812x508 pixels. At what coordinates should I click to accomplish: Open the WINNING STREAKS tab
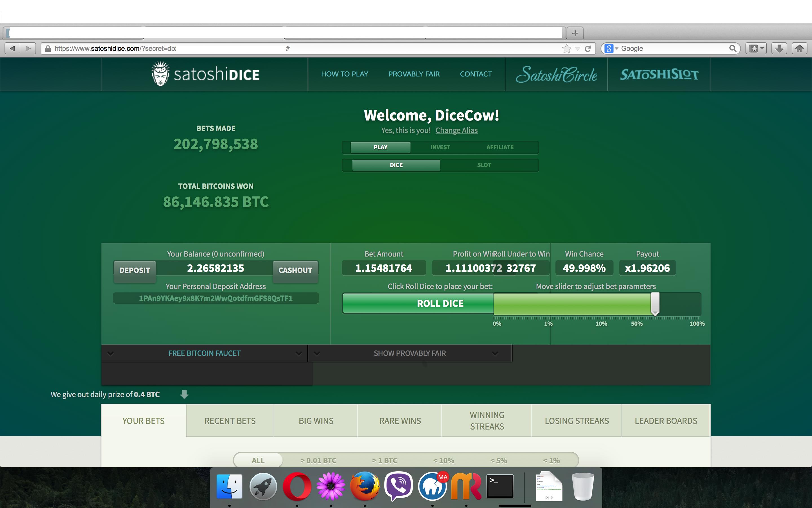click(x=487, y=421)
